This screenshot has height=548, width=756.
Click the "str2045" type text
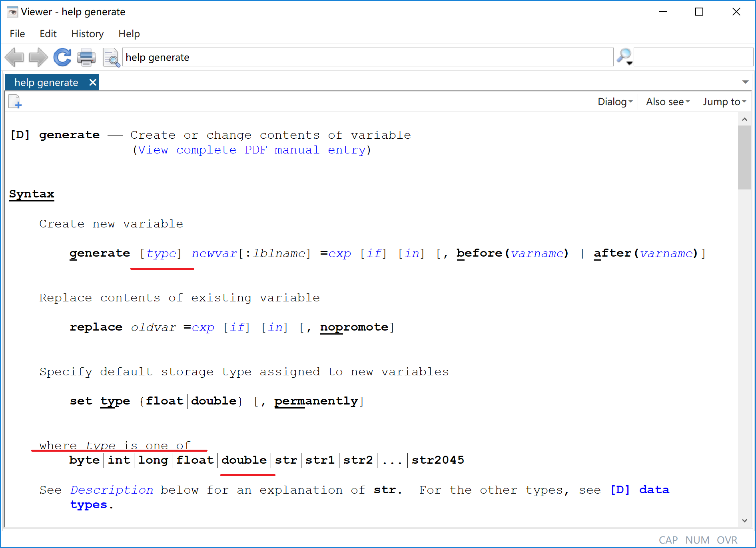click(x=438, y=460)
